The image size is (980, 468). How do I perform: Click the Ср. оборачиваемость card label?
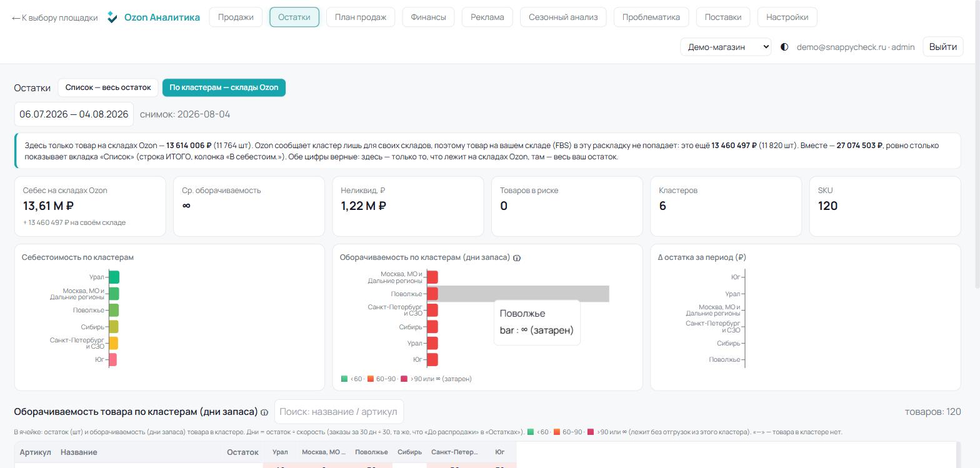(221, 191)
